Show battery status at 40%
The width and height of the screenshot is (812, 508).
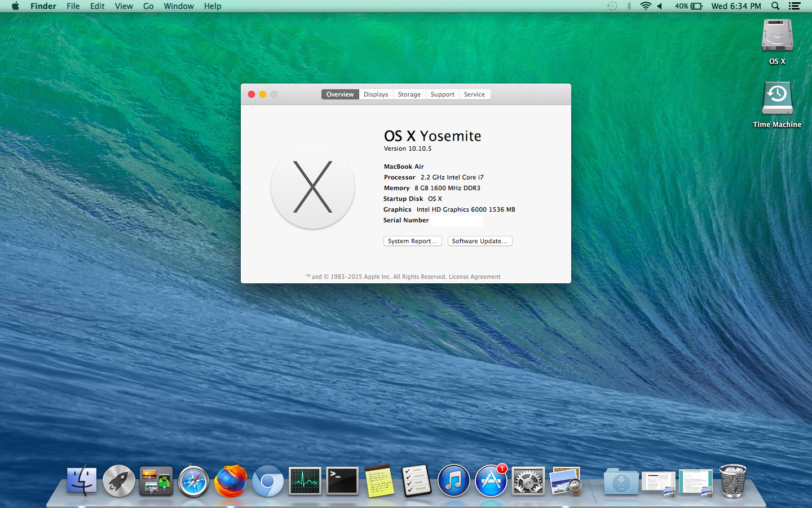point(689,6)
